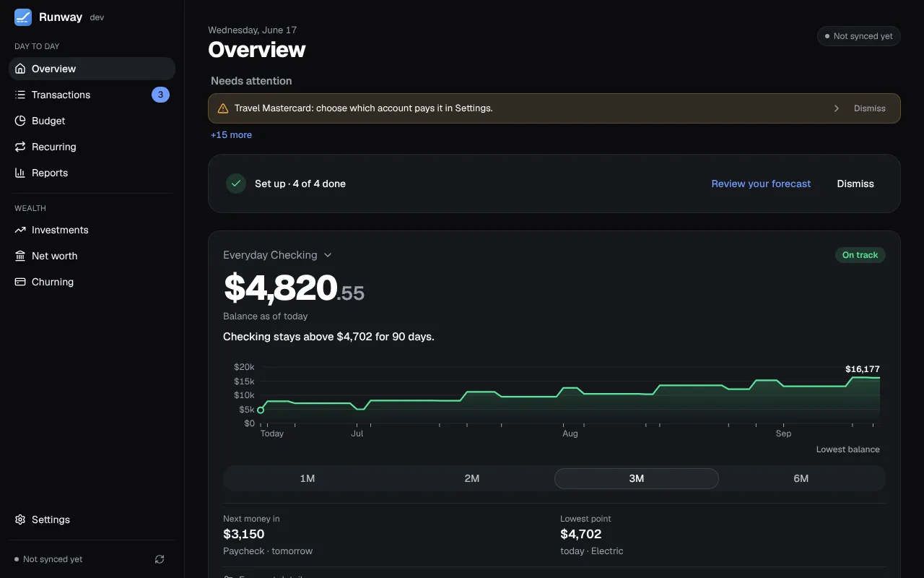
Task: Click the Reports bar chart icon
Action: [x=20, y=173]
